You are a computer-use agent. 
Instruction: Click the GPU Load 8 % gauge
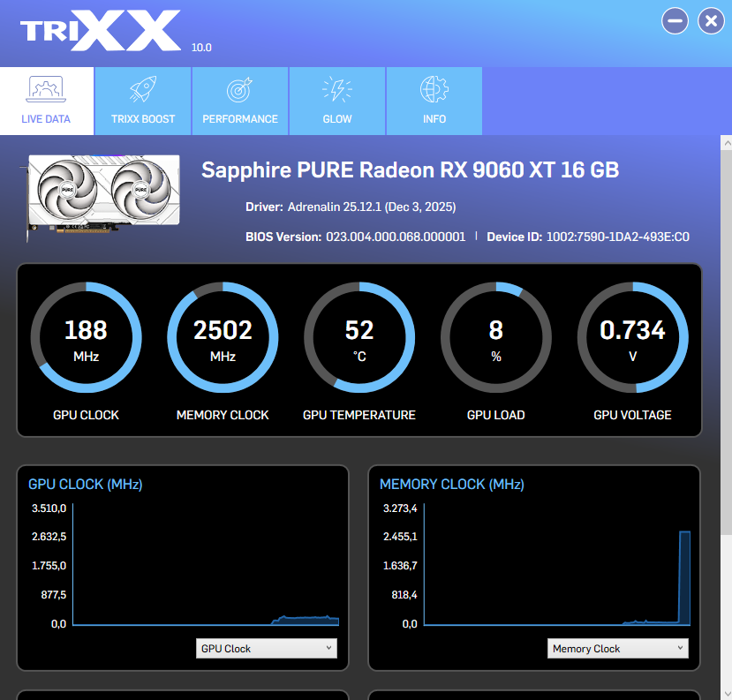[x=495, y=337]
